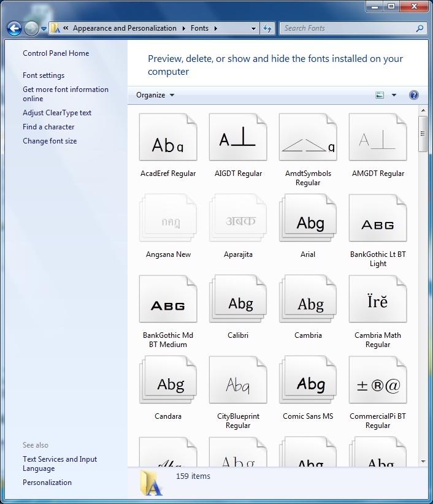Click the Comic Sans MS label

[308, 416]
